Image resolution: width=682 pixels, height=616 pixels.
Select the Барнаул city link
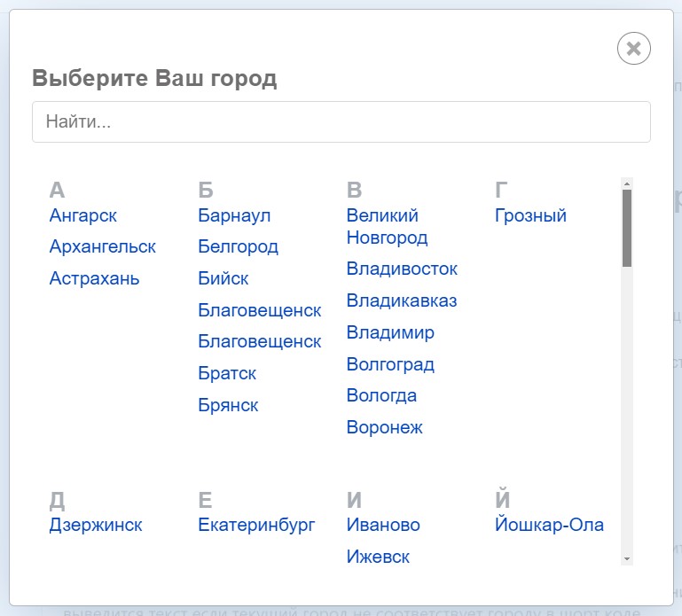coord(234,215)
